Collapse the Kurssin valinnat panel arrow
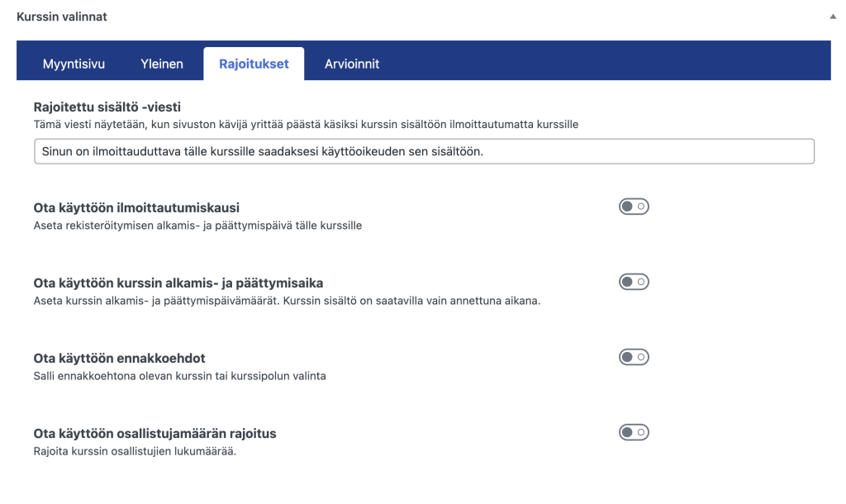 pos(832,17)
